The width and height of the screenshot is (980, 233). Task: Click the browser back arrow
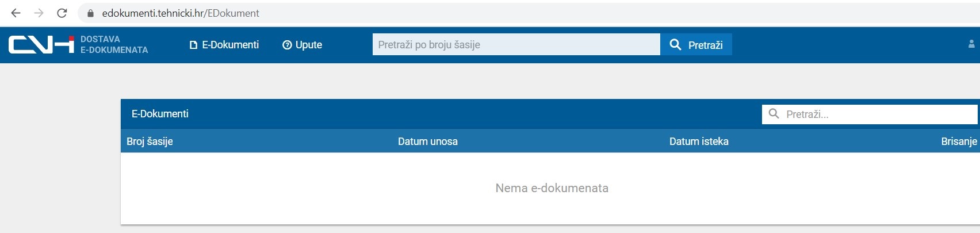click(16, 13)
